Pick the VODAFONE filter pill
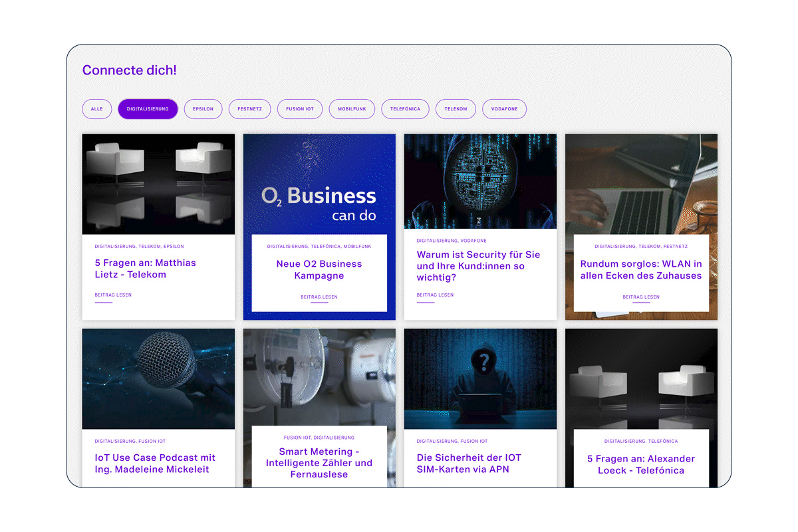798x532 pixels. coord(505,109)
